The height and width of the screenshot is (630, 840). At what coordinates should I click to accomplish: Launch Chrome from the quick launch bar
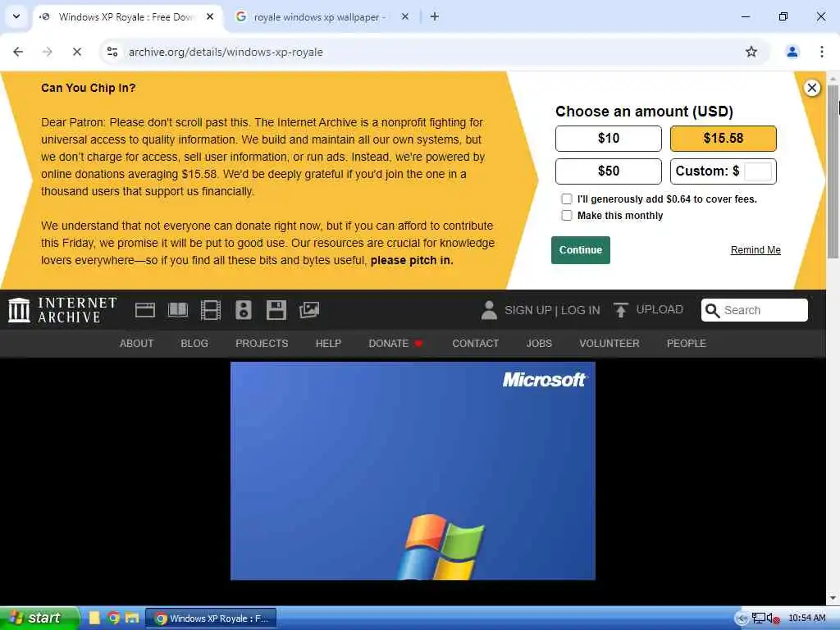[113, 619]
